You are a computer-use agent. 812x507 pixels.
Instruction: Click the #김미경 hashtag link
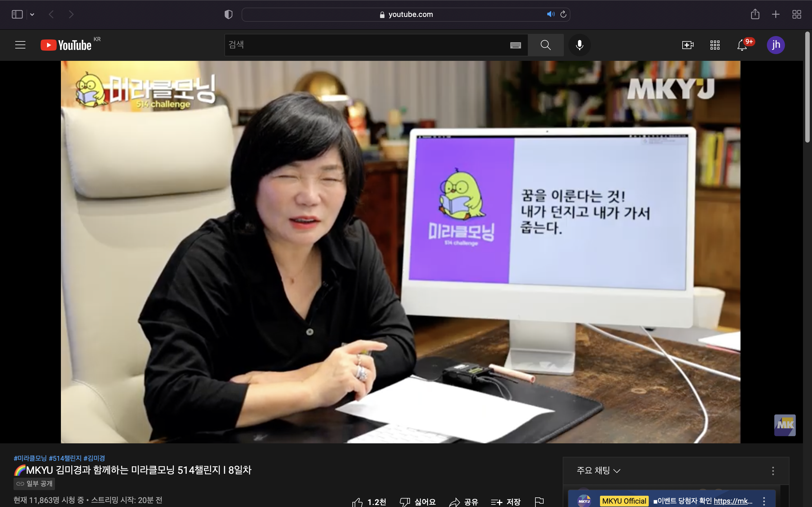coord(94,458)
